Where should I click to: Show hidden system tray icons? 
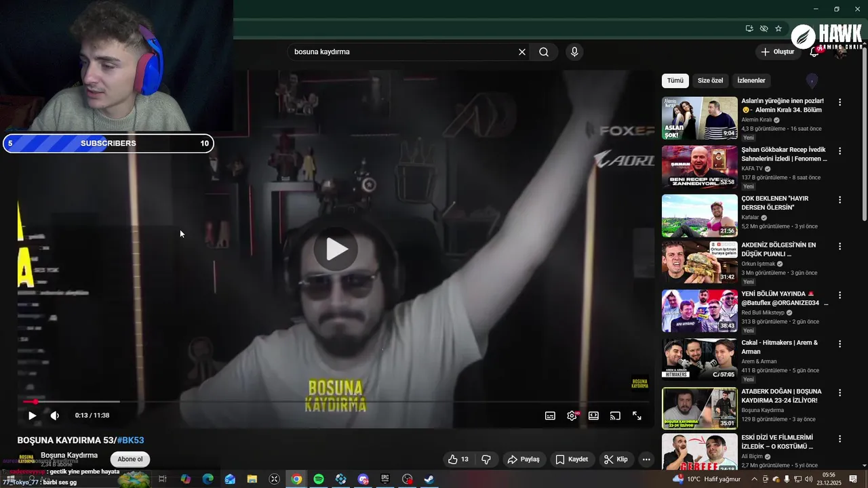(x=754, y=479)
